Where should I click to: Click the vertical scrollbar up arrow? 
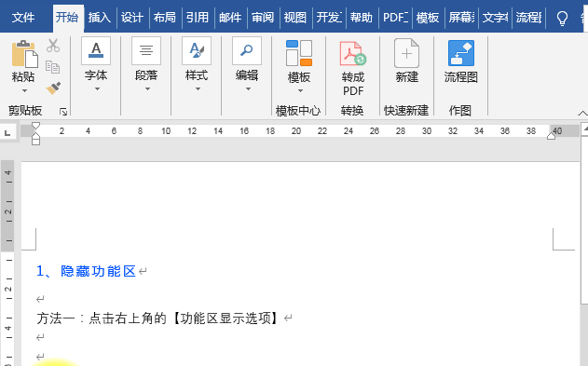584,129
